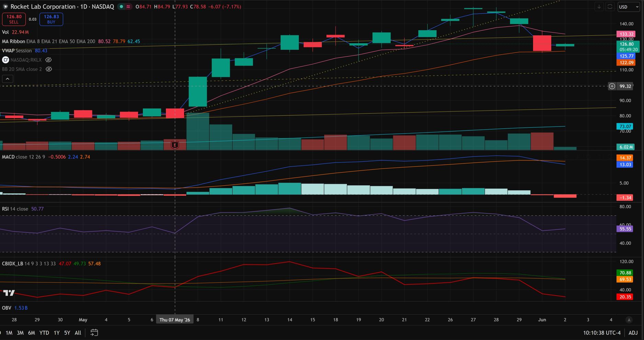Image resolution: width=644 pixels, height=340 pixels.
Task: Click the earnings E marker on the chart
Action: click(175, 145)
